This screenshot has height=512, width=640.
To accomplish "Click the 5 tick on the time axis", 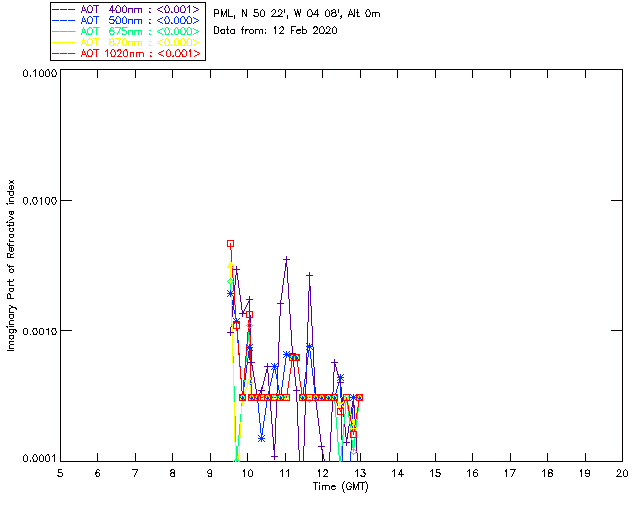I will 60,472.
